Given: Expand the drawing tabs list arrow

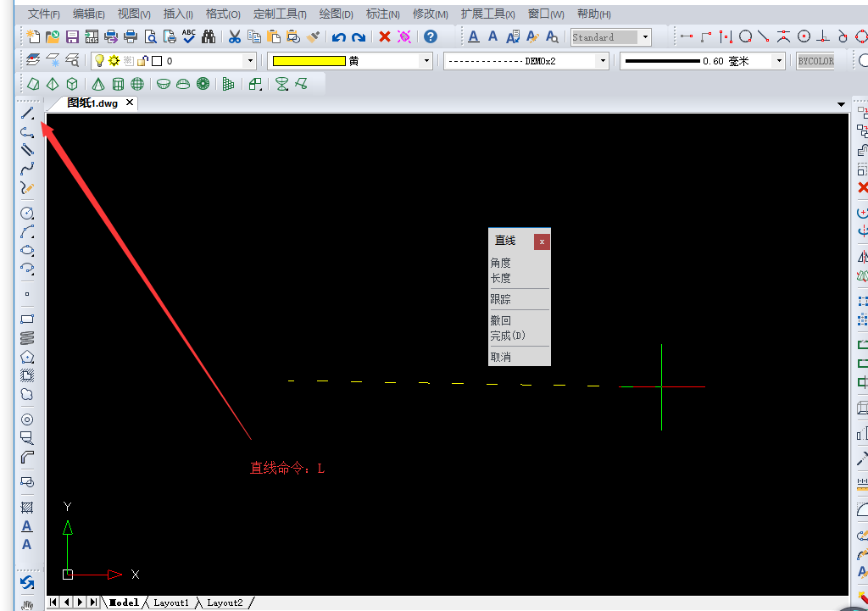Looking at the screenshot, I should click(841, 104).
